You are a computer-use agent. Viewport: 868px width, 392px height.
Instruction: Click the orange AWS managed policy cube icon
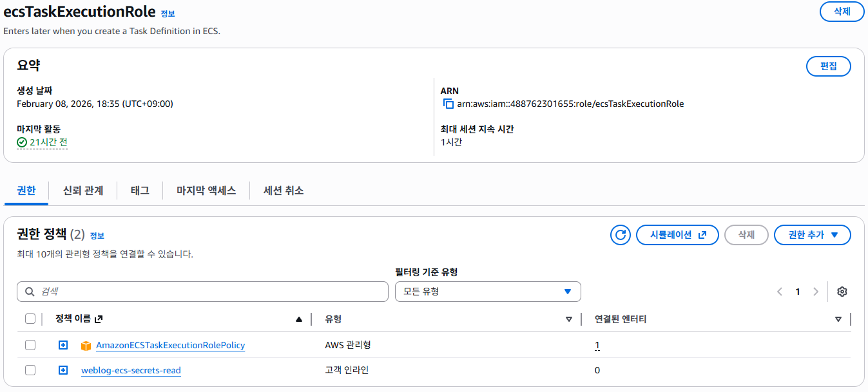86,346
